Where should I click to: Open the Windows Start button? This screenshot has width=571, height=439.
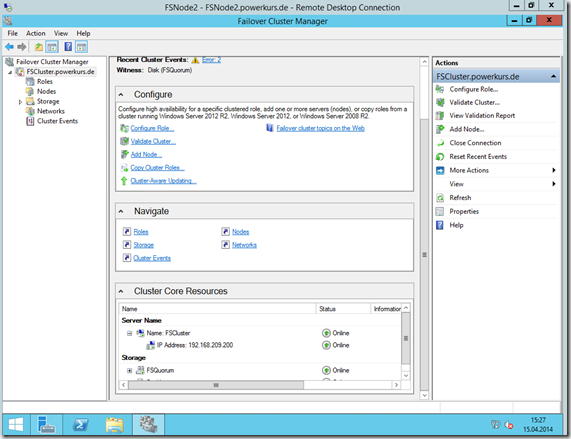[16, 424]
